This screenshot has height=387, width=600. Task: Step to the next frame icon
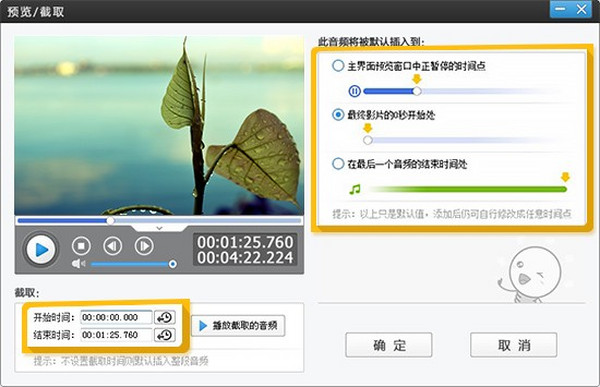pos(144,246)
